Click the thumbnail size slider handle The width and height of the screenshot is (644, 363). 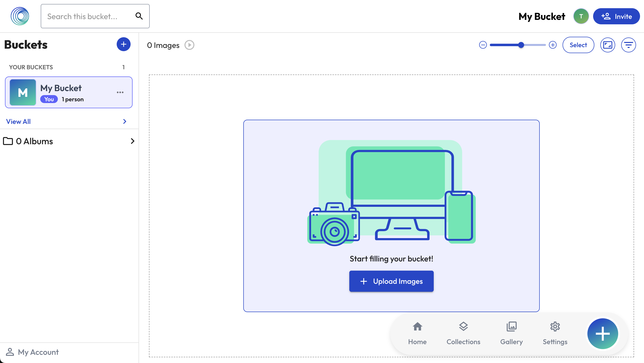point(521,45)
